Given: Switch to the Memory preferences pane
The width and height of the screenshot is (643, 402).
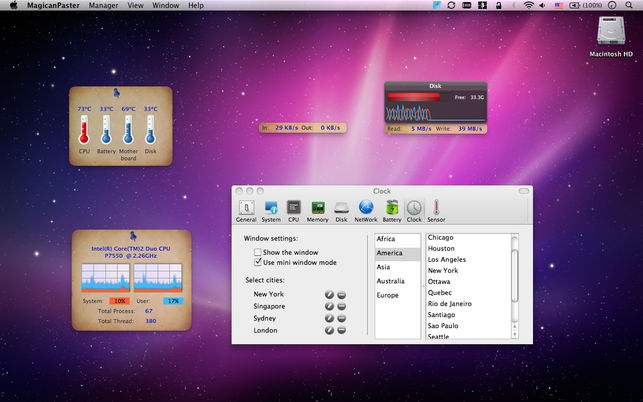Looking at the screenshot, I should coord(317,211).
